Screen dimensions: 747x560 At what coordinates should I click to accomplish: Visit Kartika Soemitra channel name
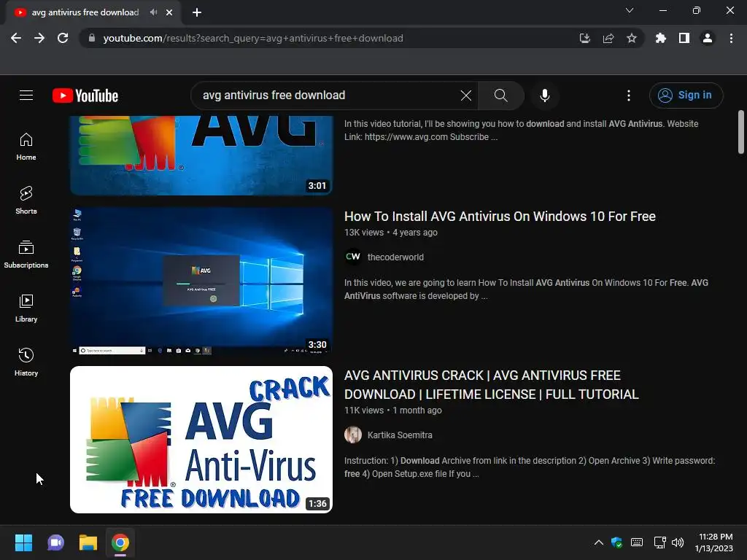click(x=400, y=435)
